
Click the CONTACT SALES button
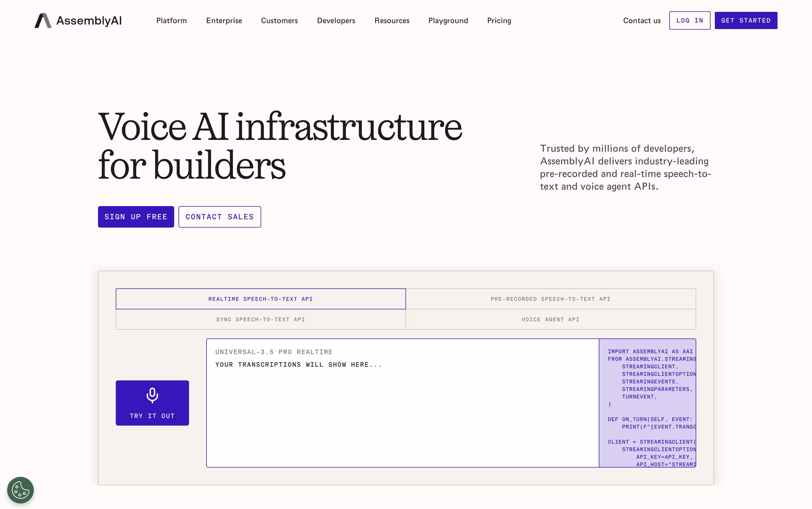pyautogui.click(x=220, y=217)
